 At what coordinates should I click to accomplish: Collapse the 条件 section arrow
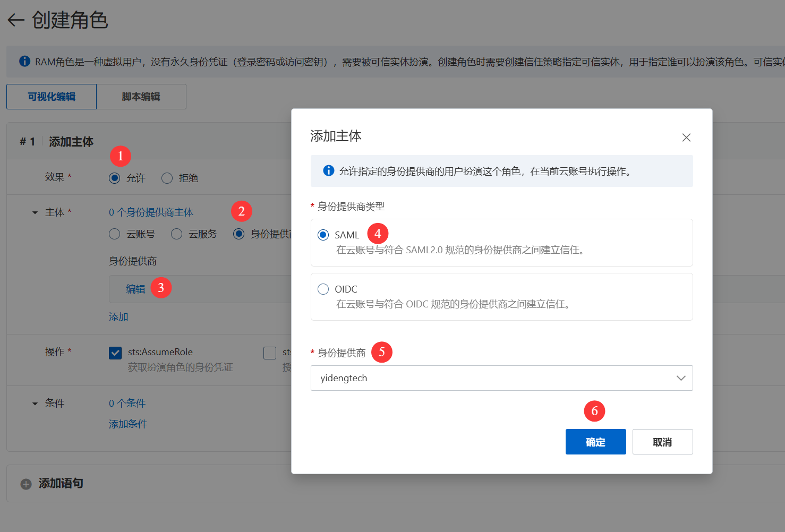coord(35,404)
